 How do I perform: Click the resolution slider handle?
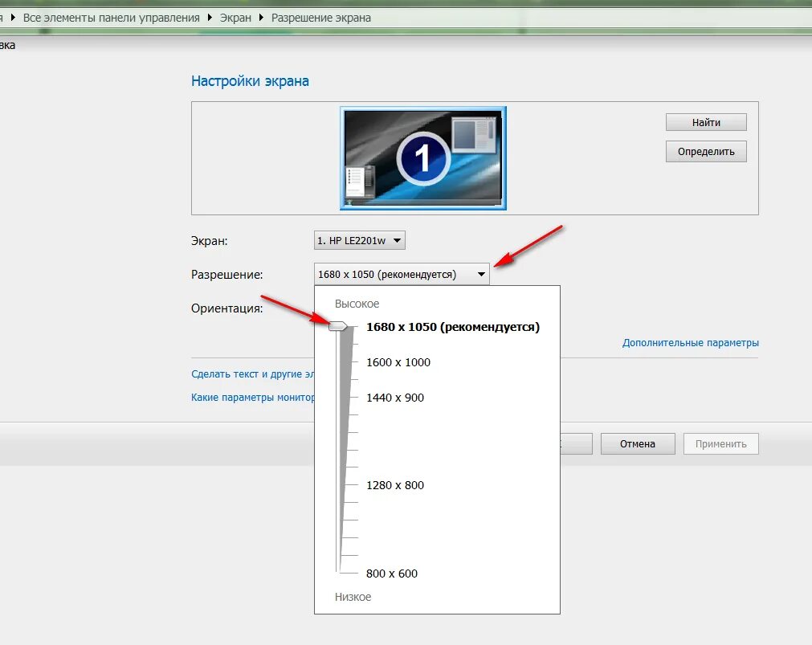tap(338, 326)
